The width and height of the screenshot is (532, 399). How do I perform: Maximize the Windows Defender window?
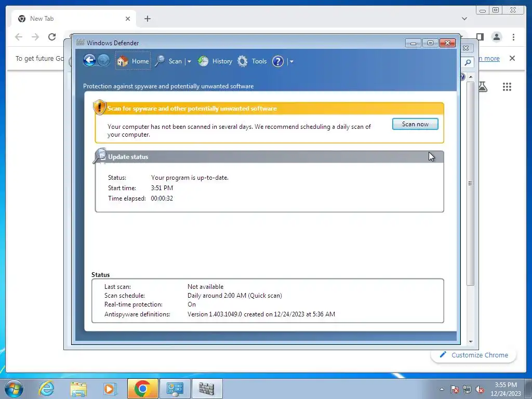click(x=430, y=43)
